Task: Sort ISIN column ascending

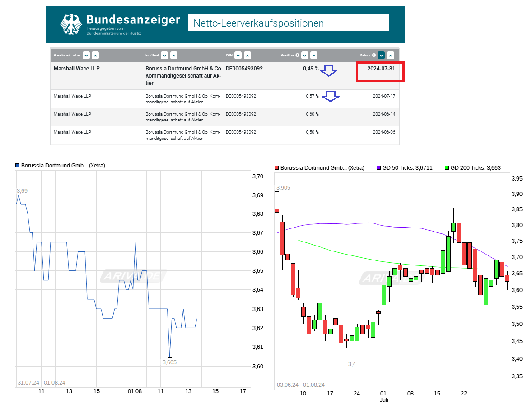Action: 247,55
